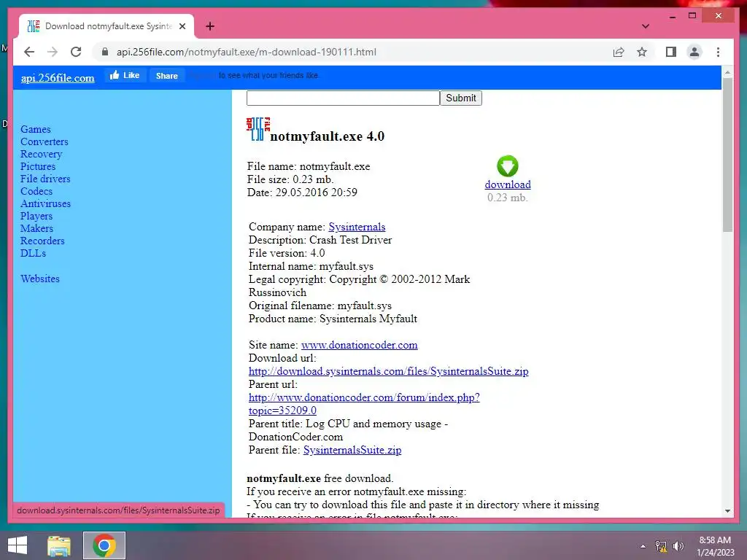Open the Games category
Screen dimensions: 747x560
point(35,130)
